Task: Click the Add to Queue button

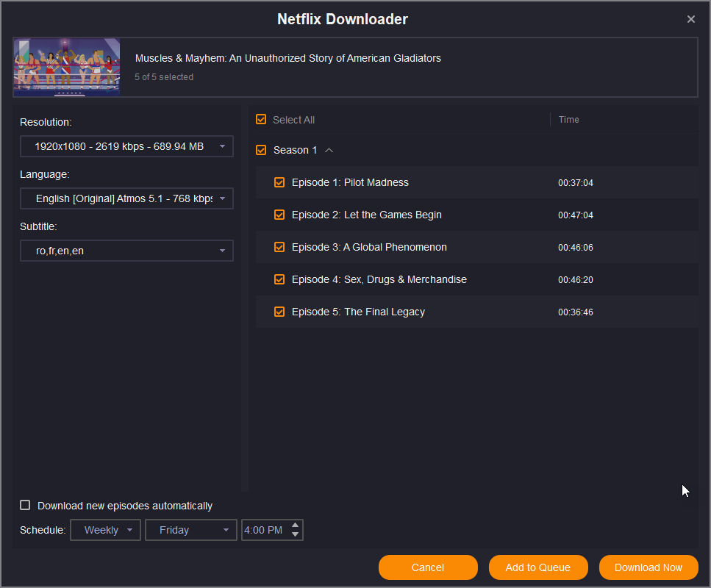Action: coord(538,567)
